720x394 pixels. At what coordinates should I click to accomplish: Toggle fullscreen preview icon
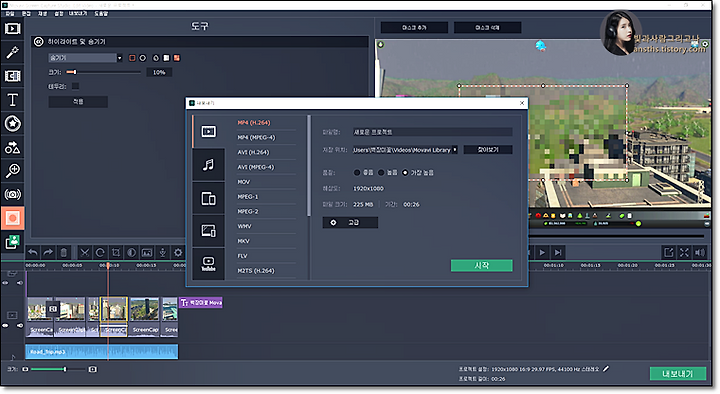tap(684, 252)
